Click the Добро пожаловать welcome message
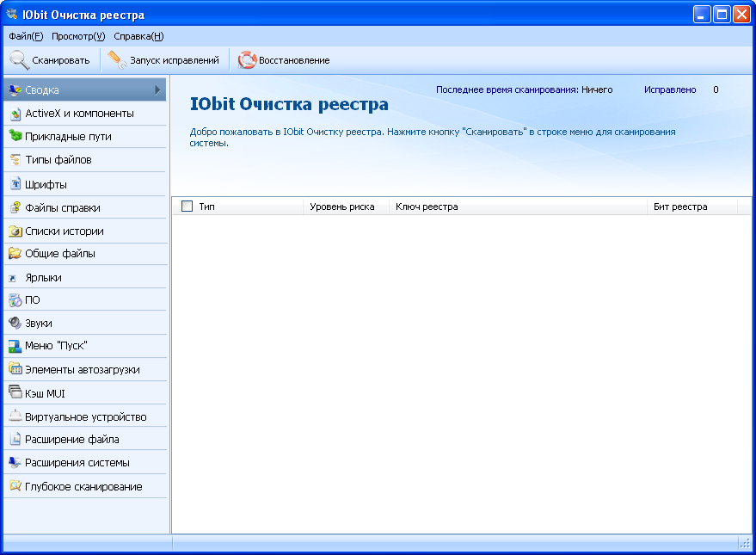756x555 pixels. click(433, 137)
